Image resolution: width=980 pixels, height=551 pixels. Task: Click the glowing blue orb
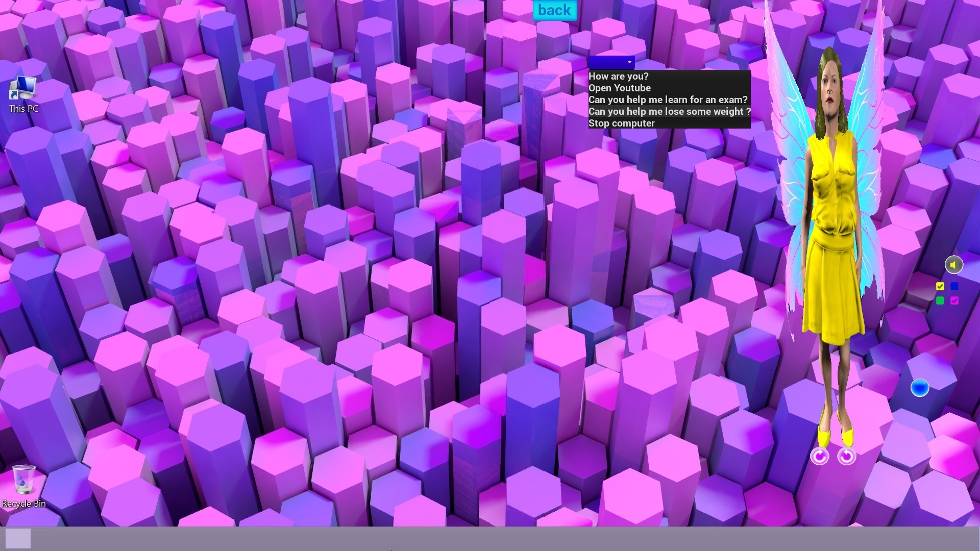click(920, 388)
